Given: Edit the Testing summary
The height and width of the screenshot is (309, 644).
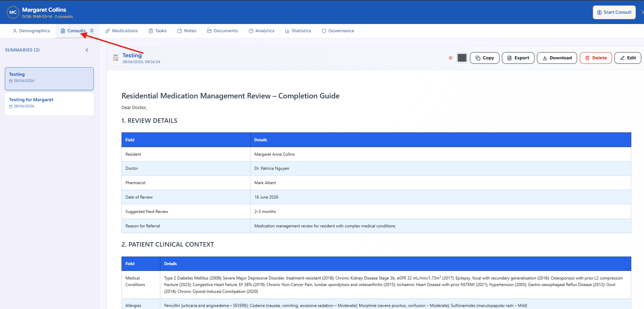Looking at the screenshot, I should pyautogui.click(x=628, y=58).
